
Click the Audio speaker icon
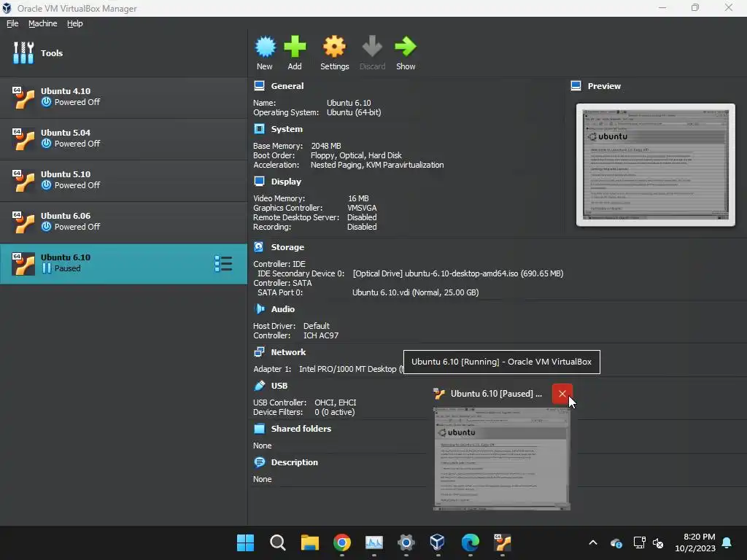coord(259,308)
